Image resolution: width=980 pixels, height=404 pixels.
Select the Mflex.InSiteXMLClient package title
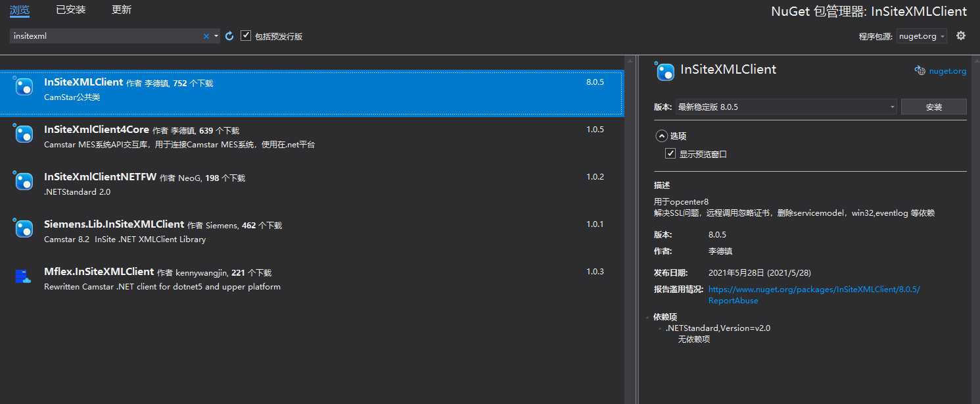pos(99,272)
